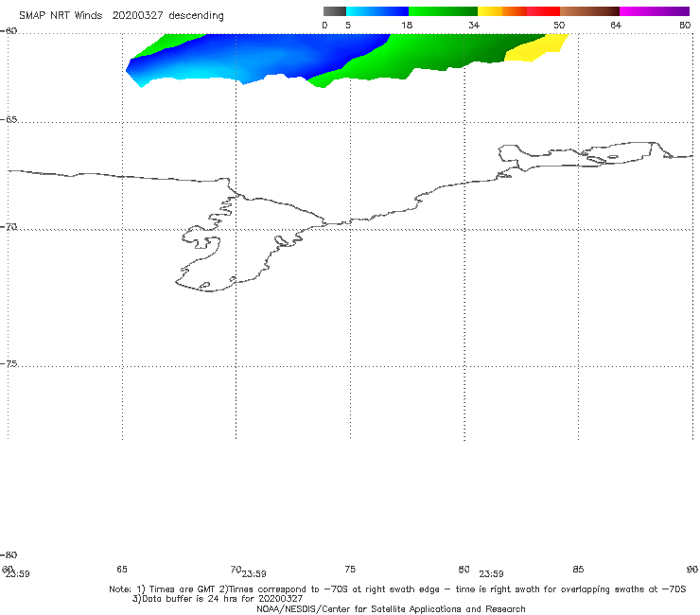Click the color scale value 50
Viewport: 700px width, 615px height.
(x=559, y=25)
